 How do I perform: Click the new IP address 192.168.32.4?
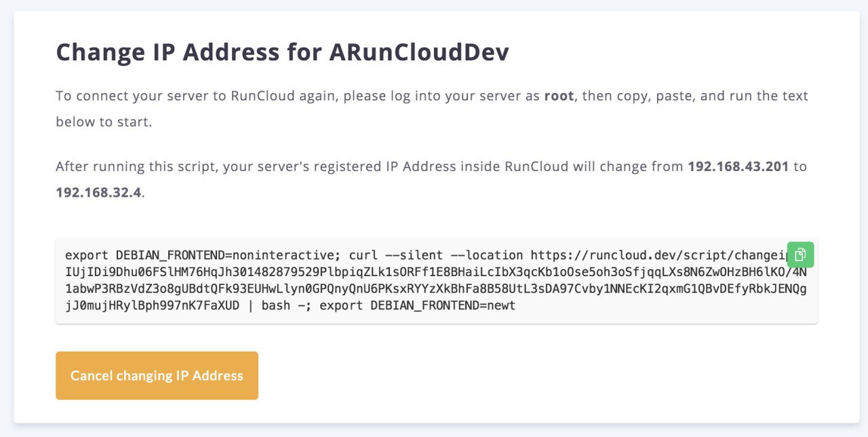coord(99,192)
